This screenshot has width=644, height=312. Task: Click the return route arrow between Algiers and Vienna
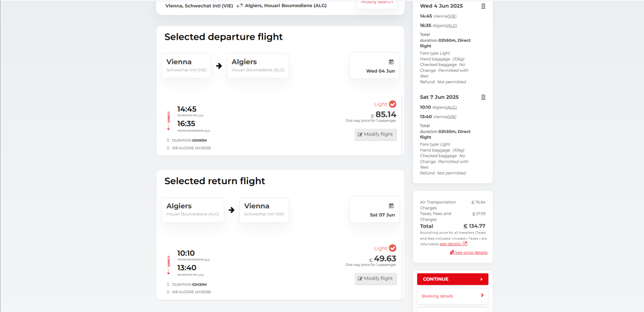point(231,210)
